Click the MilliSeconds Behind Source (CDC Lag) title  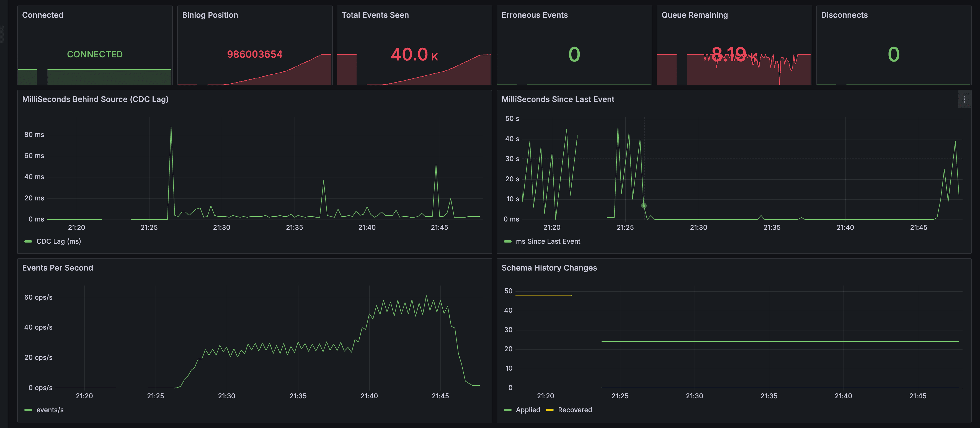(95, 100)
